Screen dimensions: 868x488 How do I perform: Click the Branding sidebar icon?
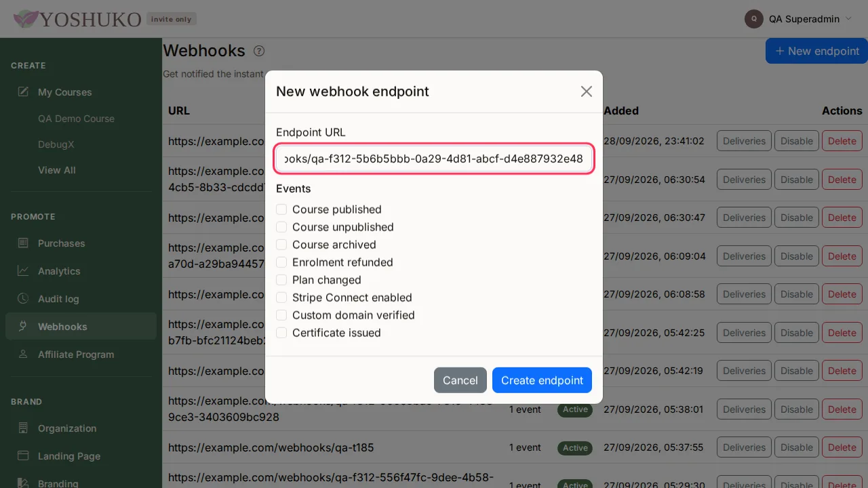23,483
